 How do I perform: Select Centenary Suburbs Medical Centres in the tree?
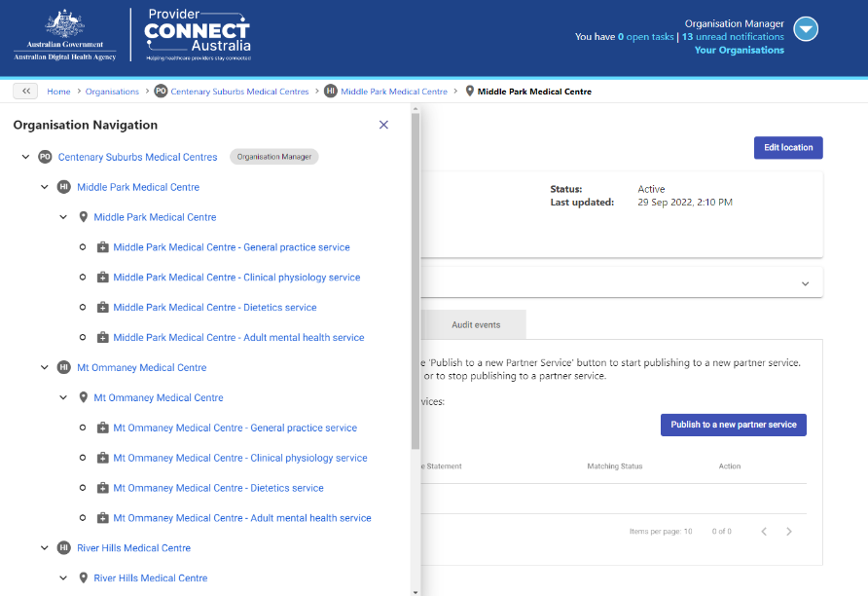[x=138, y=157]
